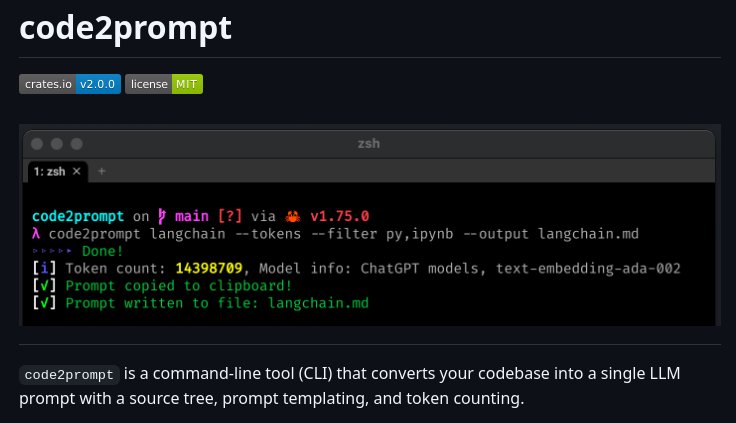The width and height of the screenshot is (736, 423).
Task: Click the red '[?]' git status indicator
Action: pos(230,216)
